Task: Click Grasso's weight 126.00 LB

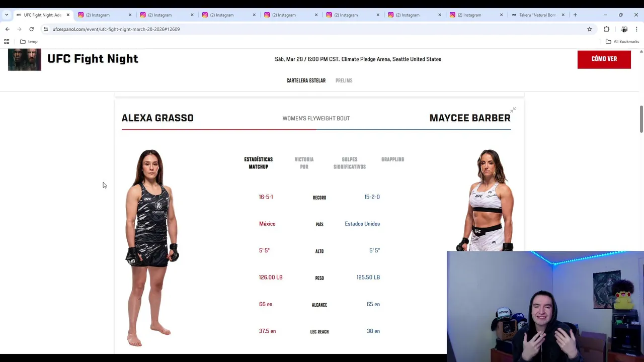Action: tap(271, 278)
